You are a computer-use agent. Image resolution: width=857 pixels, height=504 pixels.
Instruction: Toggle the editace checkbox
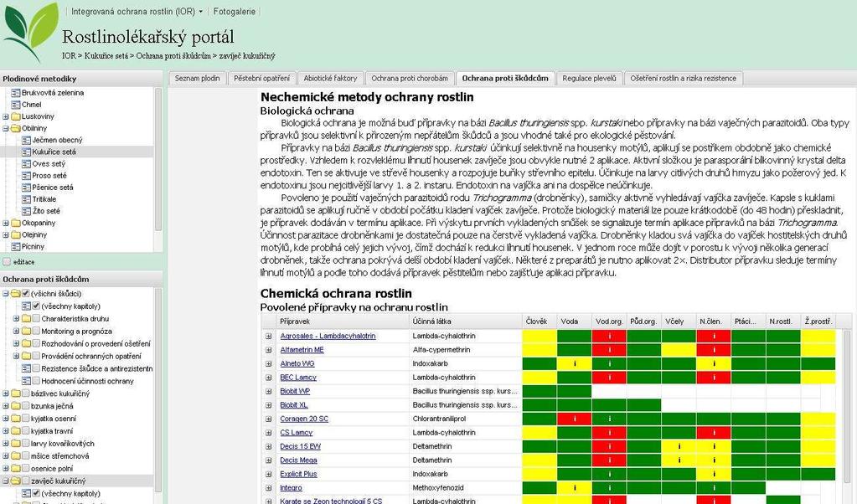(x=7, y=262)
